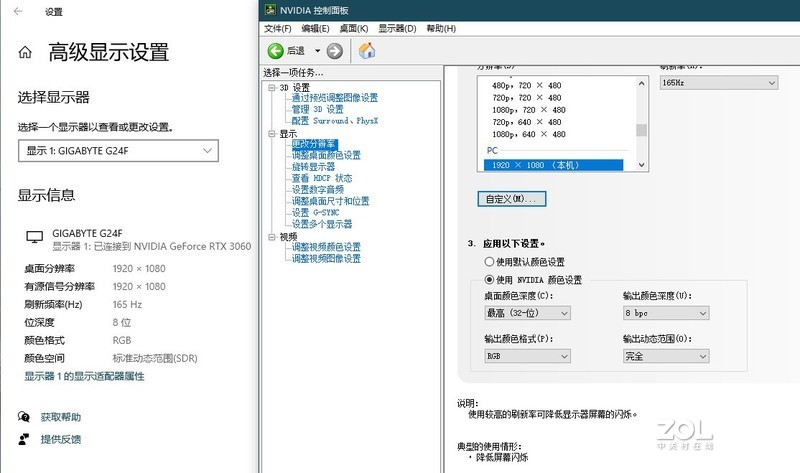Open 输出颜色深度 8 bpc dropdown
Screen dimensions: 800x473
tap(666, 313)
